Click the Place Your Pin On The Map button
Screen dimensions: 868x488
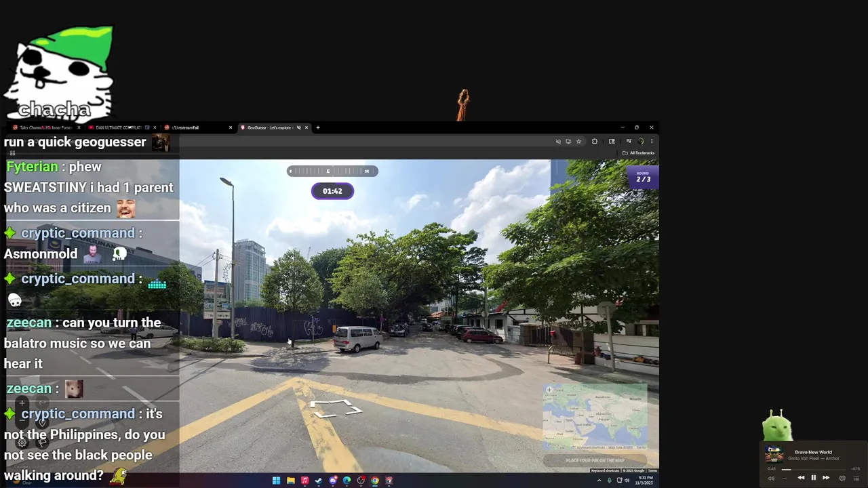click(x=595, y=461)
